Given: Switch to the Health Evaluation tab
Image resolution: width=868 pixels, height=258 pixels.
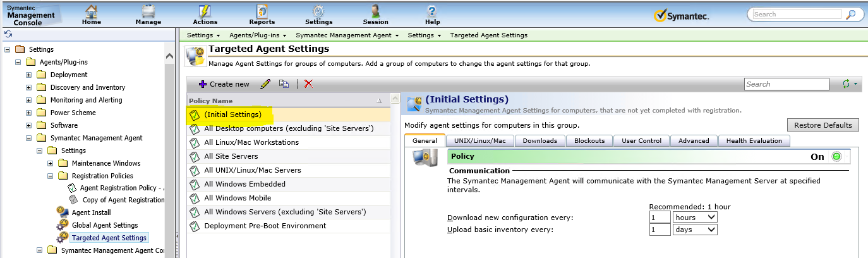Looking at the screenshot, I should [x=754, y=140].
